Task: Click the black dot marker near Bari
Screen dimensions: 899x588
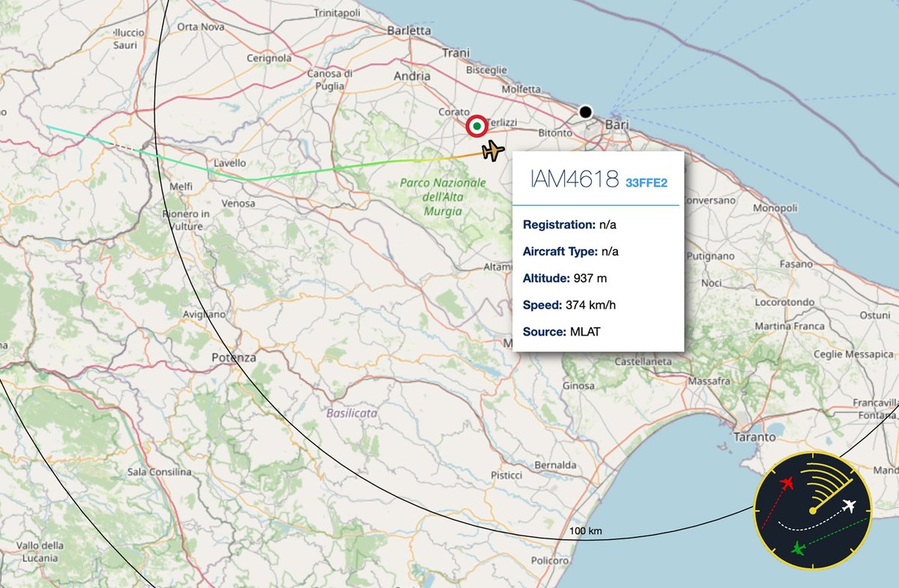Action: [x=586, y=112]
